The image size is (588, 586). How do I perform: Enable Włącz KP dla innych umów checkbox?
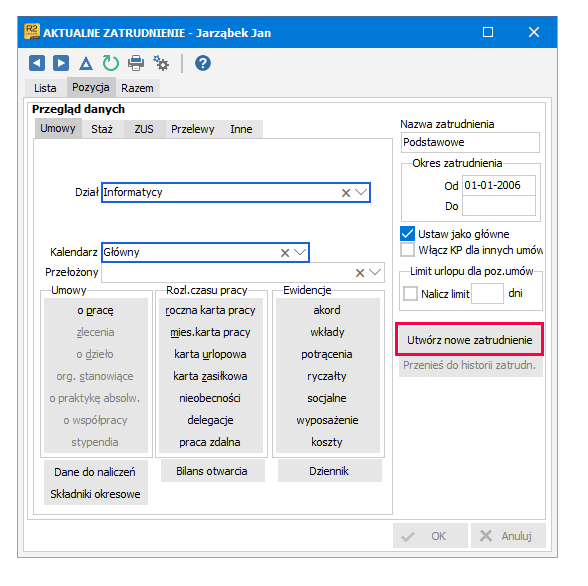[407, 250]
